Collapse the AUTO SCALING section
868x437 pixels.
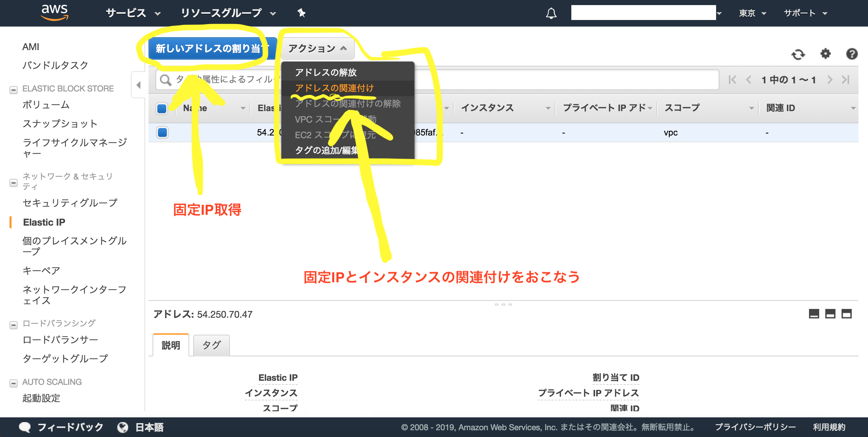click(14, 383)
